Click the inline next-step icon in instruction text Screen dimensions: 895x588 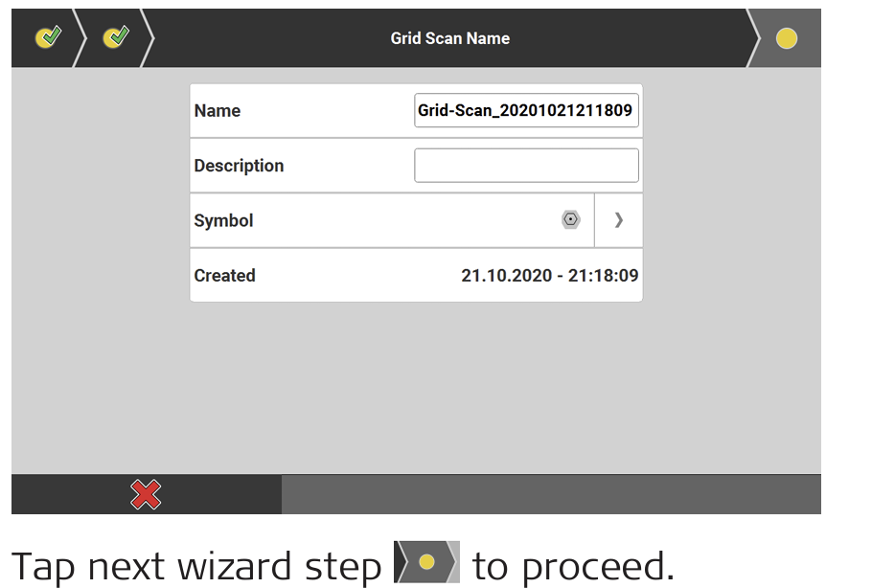click(x=427, y=562)
